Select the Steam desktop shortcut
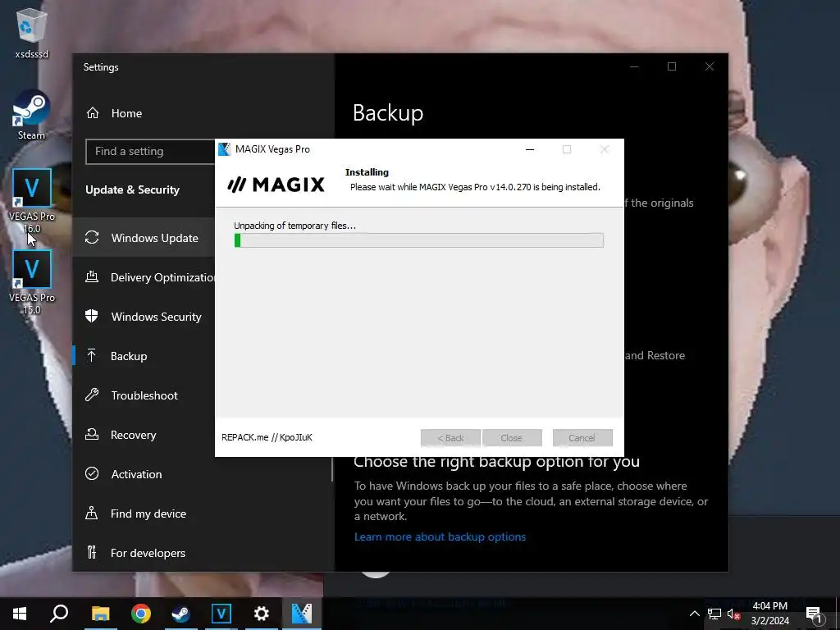This screenshot has width=840, height=630. [x=31, y=115]
